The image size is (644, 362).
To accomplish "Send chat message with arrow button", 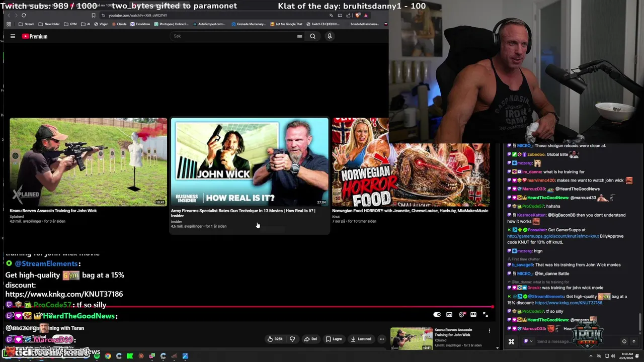I will point(634,341).
